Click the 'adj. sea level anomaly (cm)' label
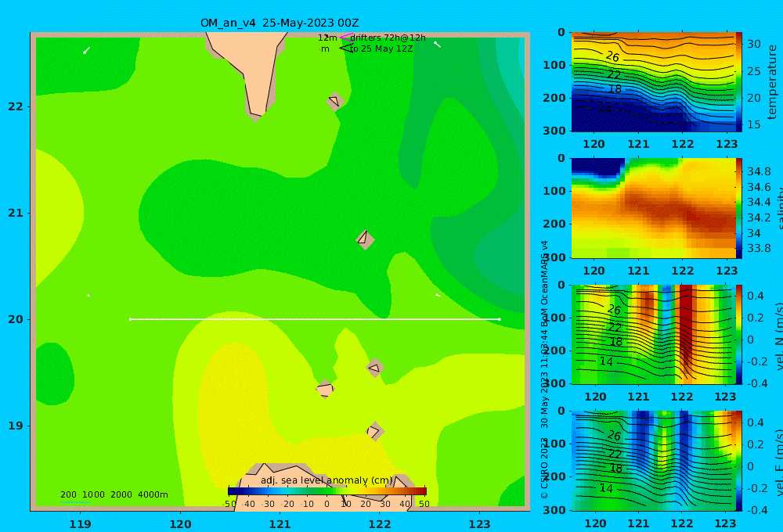The height and width of the screenshot is (532, 783). point(327,480)
